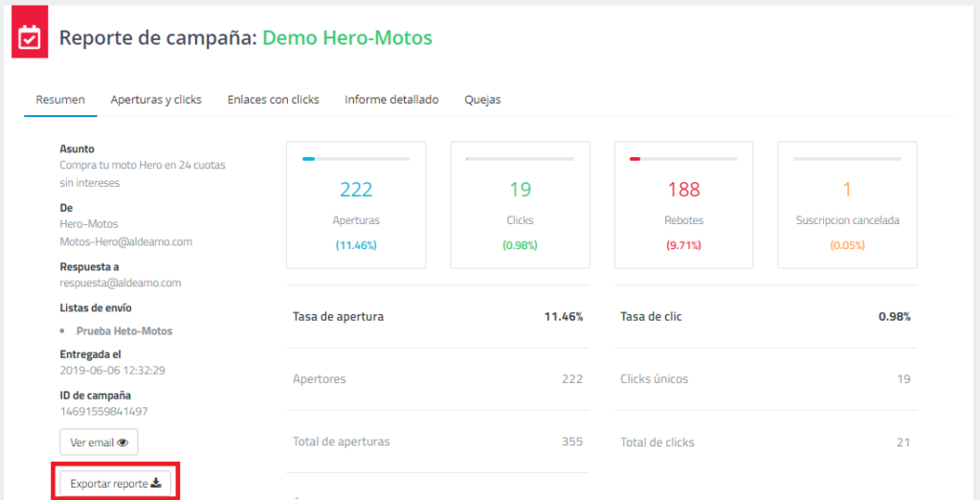
Task: Click the Prueba Heto-Motos list entry
Action: tap(124, 330)
